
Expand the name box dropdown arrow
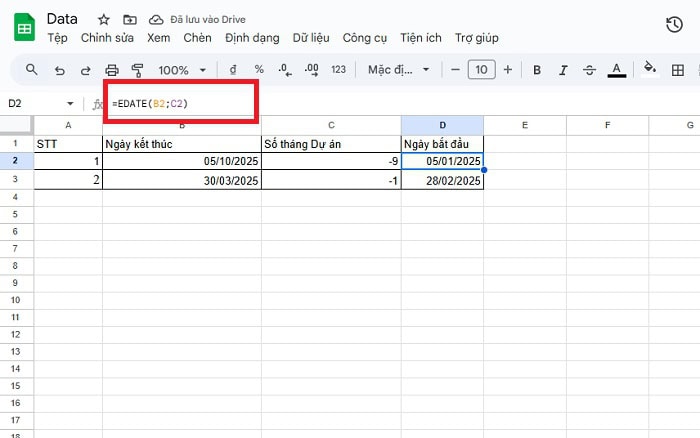pos(70,104)
